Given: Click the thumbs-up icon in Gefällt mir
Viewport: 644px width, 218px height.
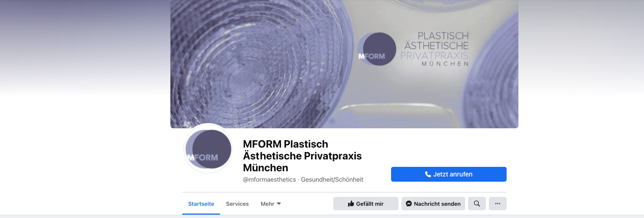Looking at the screenshot, I should click(x=351, y=204).
